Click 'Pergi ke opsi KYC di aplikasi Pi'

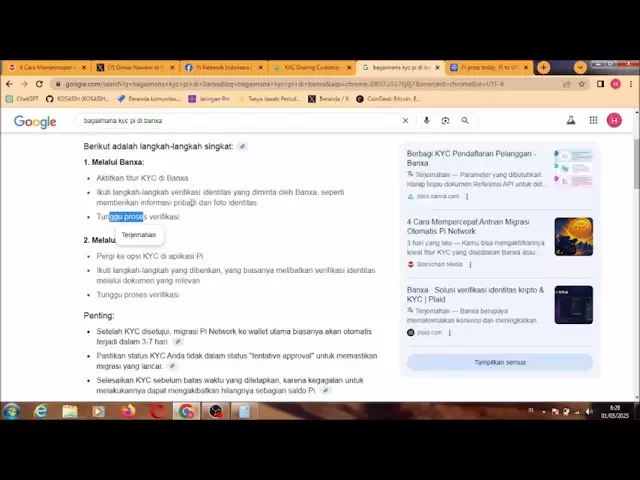150,256
